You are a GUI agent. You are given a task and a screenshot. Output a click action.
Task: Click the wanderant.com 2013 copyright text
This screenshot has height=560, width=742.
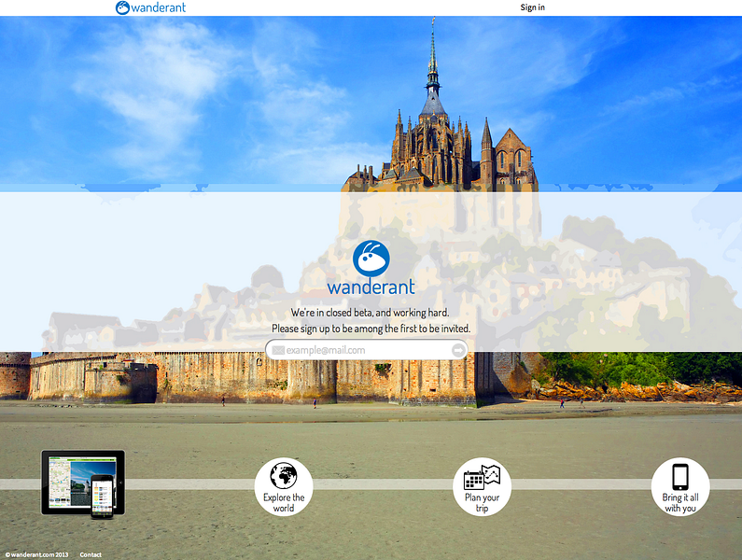(x=37, y=554)
